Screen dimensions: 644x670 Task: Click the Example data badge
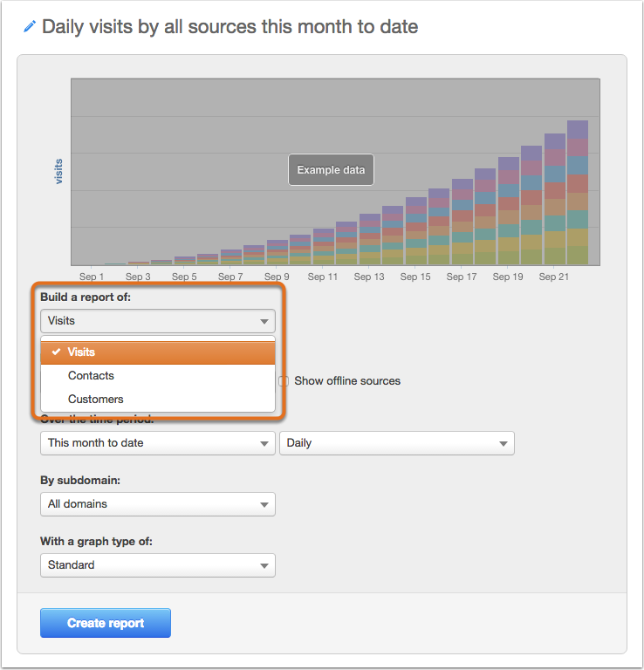tap(332, 169)
